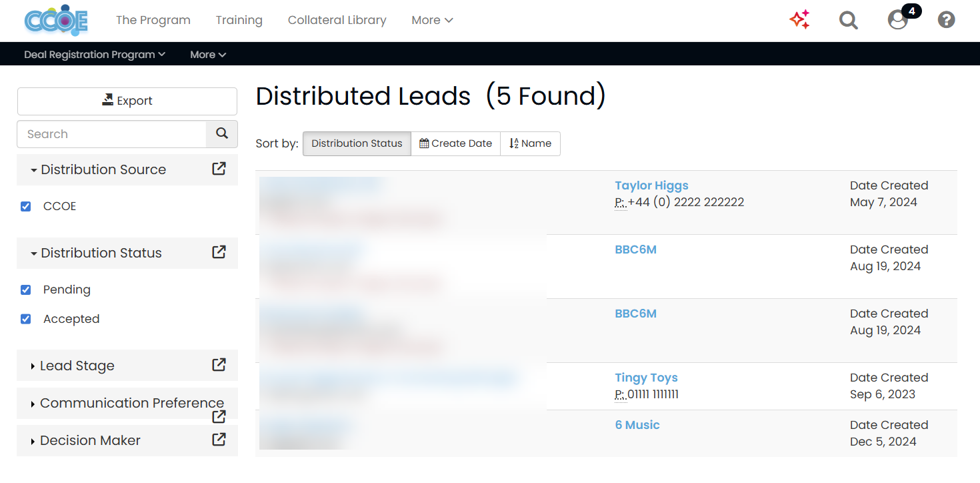
Task: Open the user profile notifications icon
Action: [x=898, y=20]
